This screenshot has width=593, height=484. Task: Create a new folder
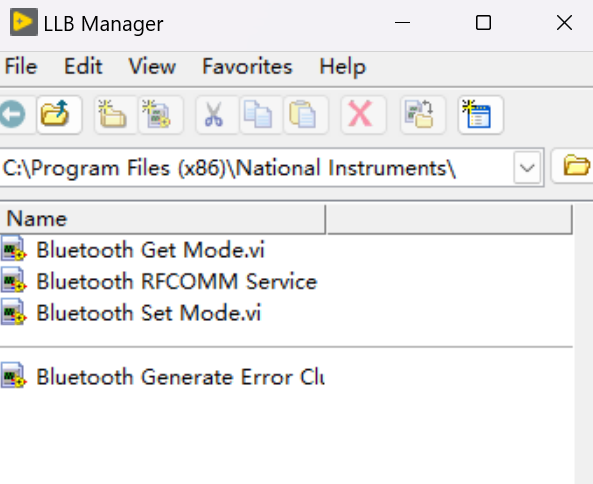tap(115, 115)
